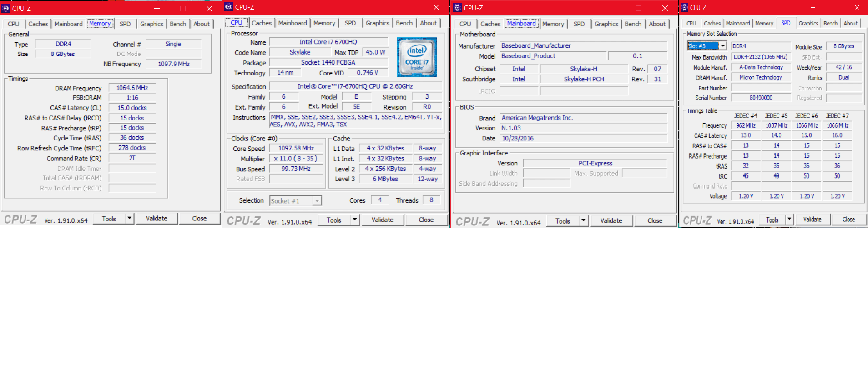Image resolution: width=868 pixels, height=375 pixels.
Task: Click the serial number "80430000"
Action: coord(761,98)
